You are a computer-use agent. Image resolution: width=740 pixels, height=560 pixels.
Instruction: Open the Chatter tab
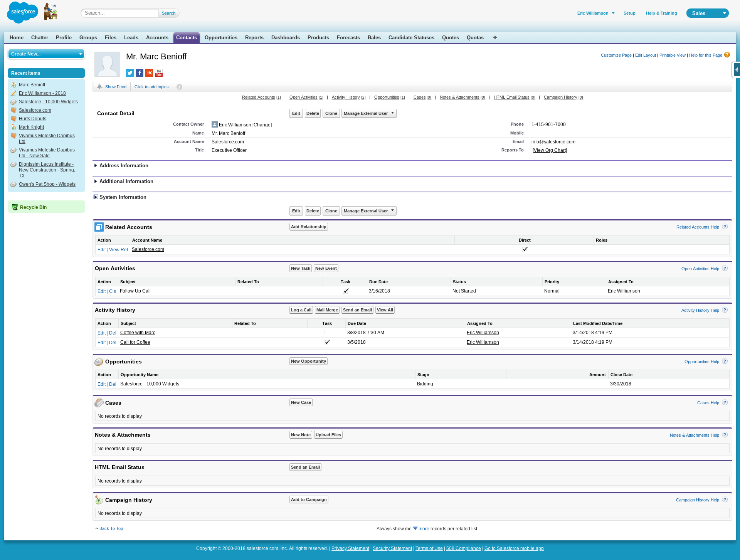[x=40, y=38]
